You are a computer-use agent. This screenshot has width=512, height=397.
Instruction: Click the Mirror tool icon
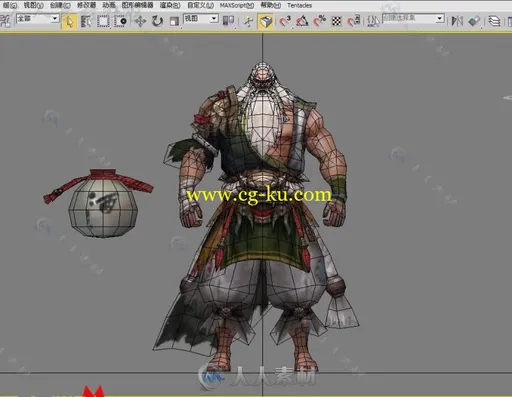pyautogui.click(x=457, y=21)
